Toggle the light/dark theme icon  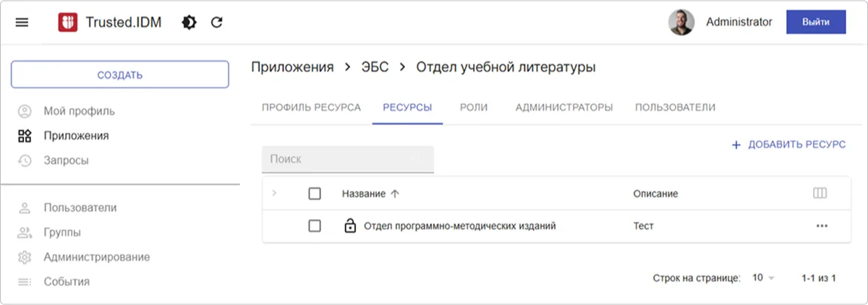pyautogui.click(x=189, y=22)
